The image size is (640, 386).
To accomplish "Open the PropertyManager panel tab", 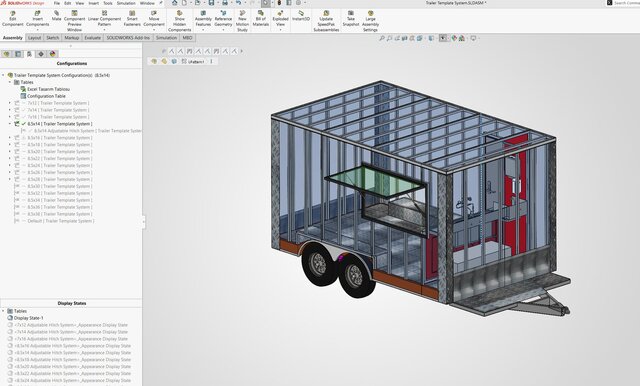I will 18,54.
